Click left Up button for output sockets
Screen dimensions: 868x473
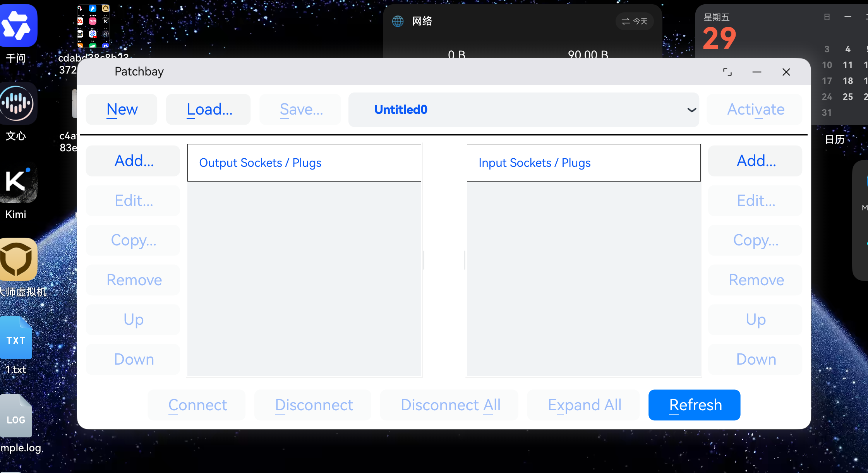coord(133,320)
